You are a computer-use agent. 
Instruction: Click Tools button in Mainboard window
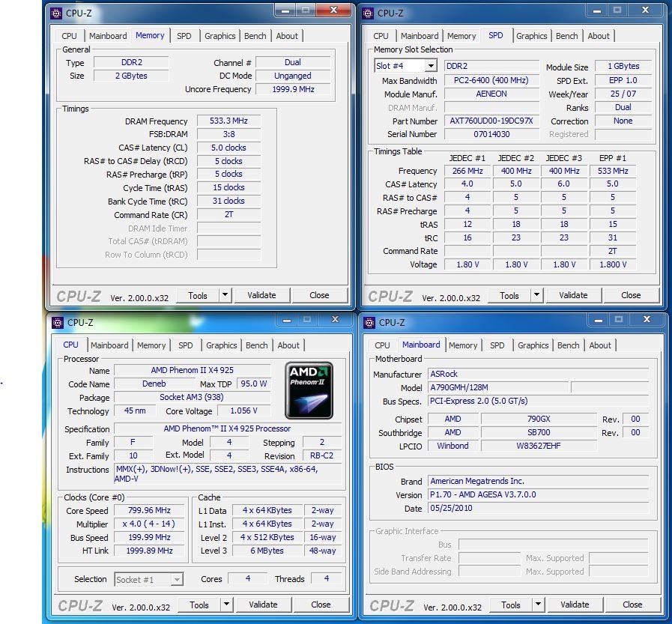tap(510, 605)
